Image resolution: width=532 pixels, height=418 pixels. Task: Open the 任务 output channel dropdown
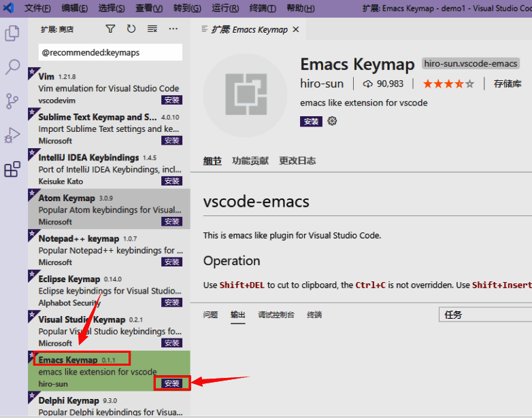click(485, 315)
